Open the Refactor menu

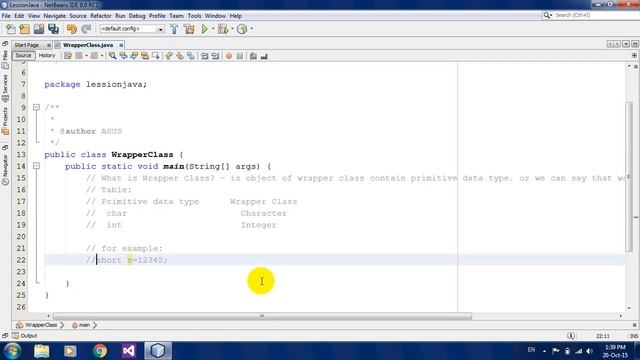click(101, 16)
